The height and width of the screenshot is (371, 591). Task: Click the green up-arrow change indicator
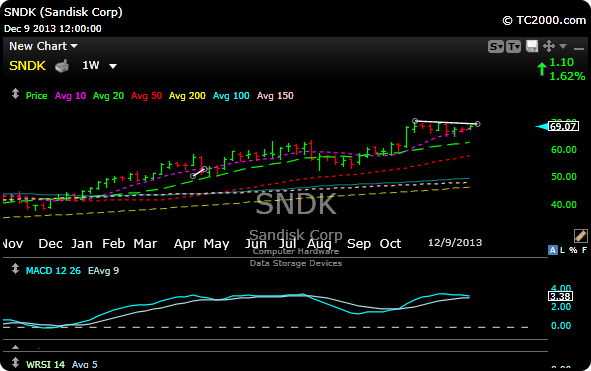pyautogui.click(x=542, y=69)
